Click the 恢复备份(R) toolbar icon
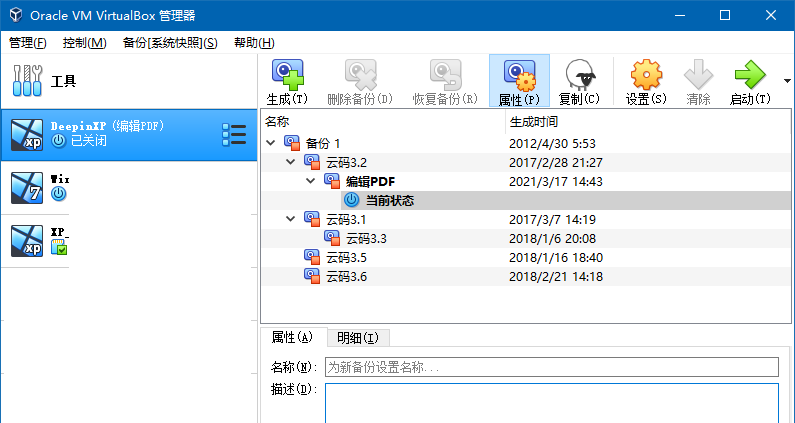Viewport: 795px width, 423px height. pos(446,75)
